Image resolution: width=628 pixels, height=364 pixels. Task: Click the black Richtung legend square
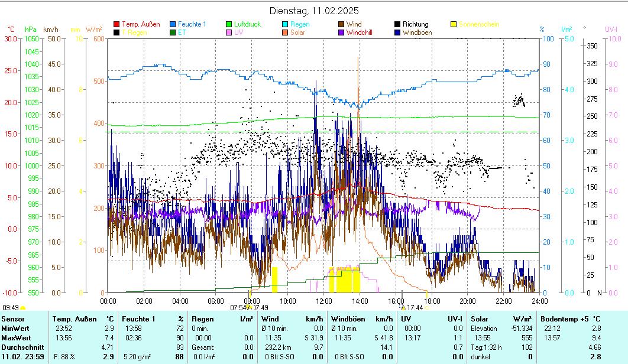coord(398,24)
